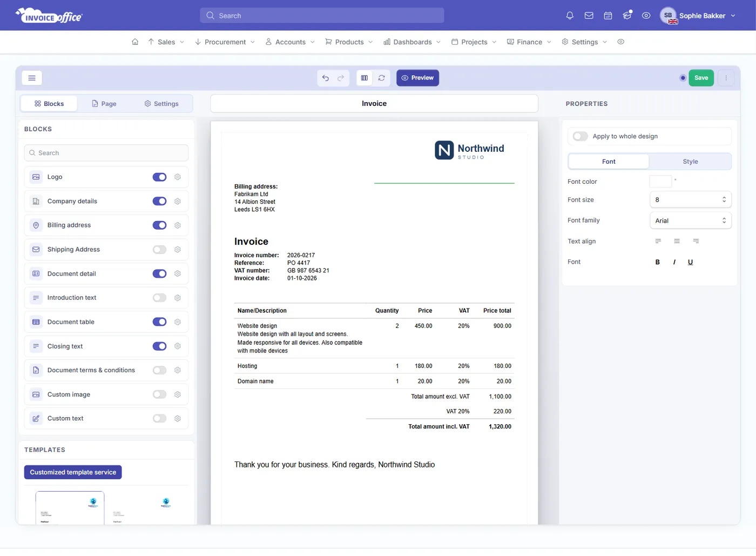Open the mail envelope icon in header
Image resolution: width=756 pixels, height=556 pixels.
point(589,16)
